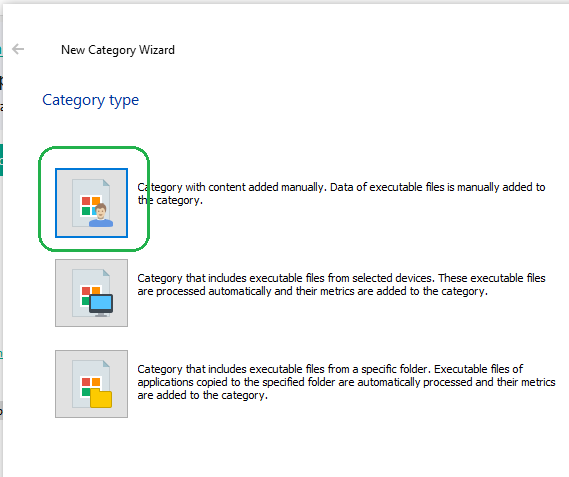Click the red square in manual category icon
The image size is (569, 477).
click(x=86, y=201)
